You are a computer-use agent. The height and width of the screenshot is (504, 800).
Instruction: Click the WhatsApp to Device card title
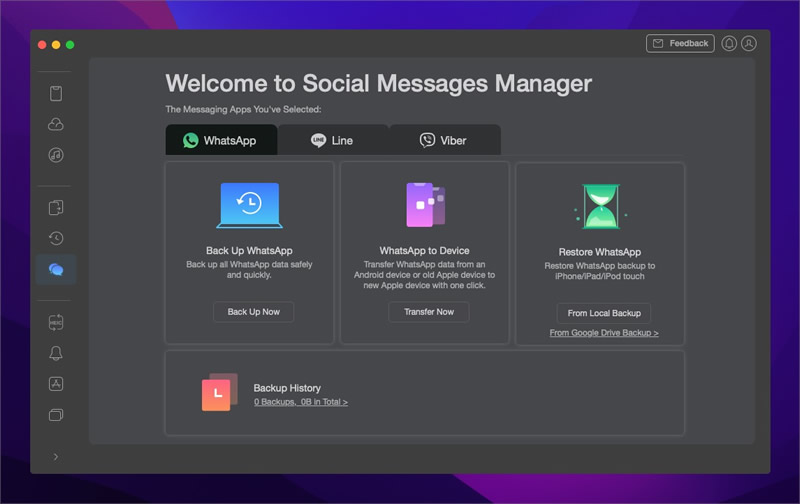coord(424,250)
